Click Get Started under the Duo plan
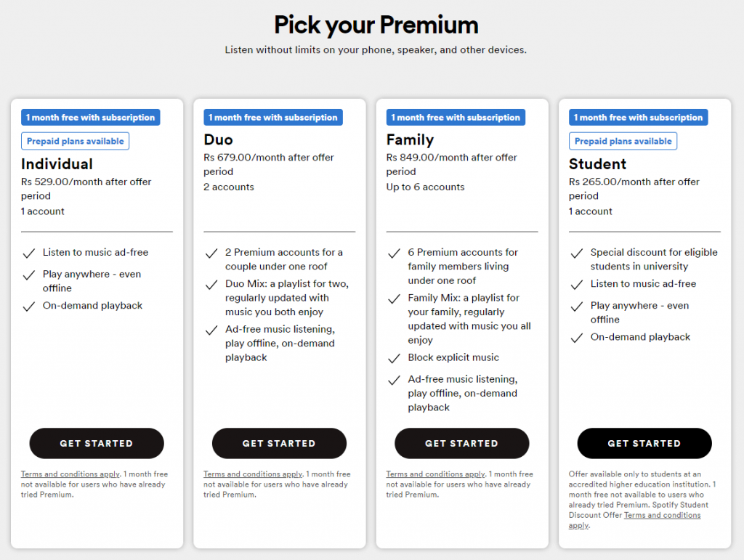This screenshot has width=744, height=560. point(279,443)
